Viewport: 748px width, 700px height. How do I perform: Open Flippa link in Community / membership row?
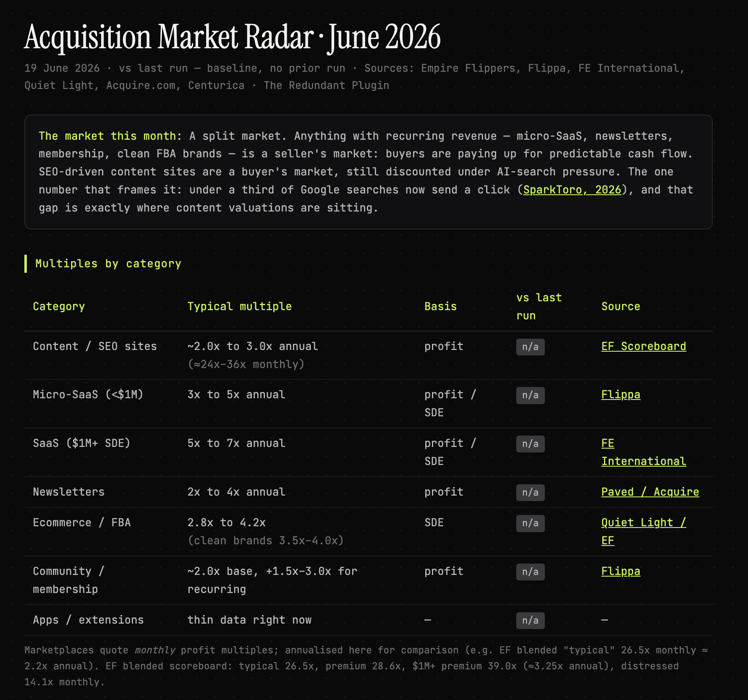pos(621,571)
